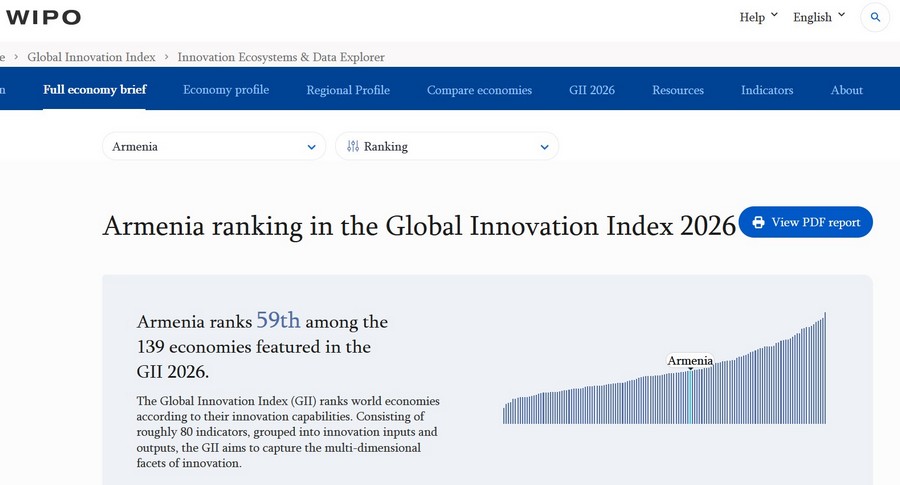Open the GII 2026 tab
This screenshot has height=485, width=900.
(592, 90)
